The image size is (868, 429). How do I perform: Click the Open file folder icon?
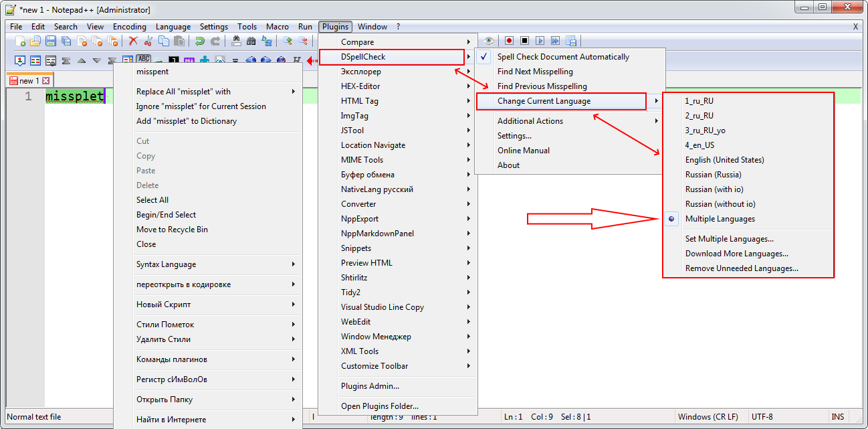tap(36, 41)
